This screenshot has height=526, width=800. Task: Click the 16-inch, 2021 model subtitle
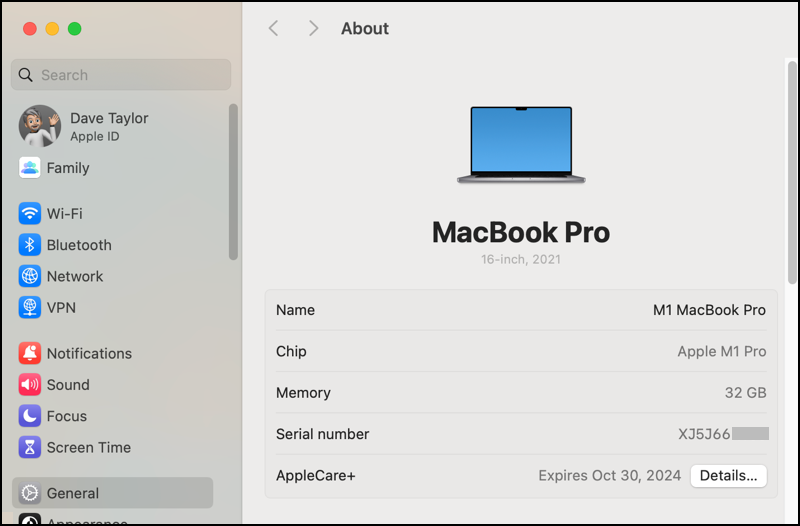[521, 259]
